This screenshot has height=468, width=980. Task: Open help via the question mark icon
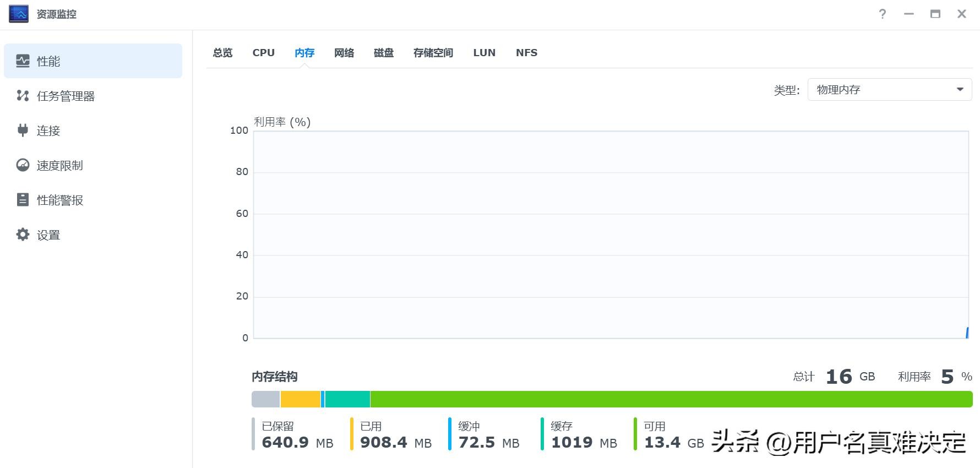pyautogui.click(x=883, y=14)
